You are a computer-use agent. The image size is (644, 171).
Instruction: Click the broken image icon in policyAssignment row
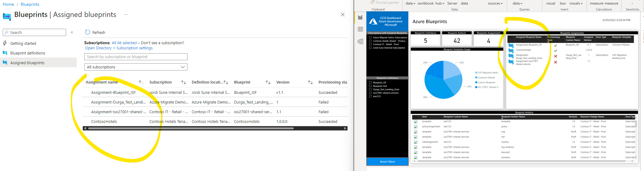tap(416, 127)
